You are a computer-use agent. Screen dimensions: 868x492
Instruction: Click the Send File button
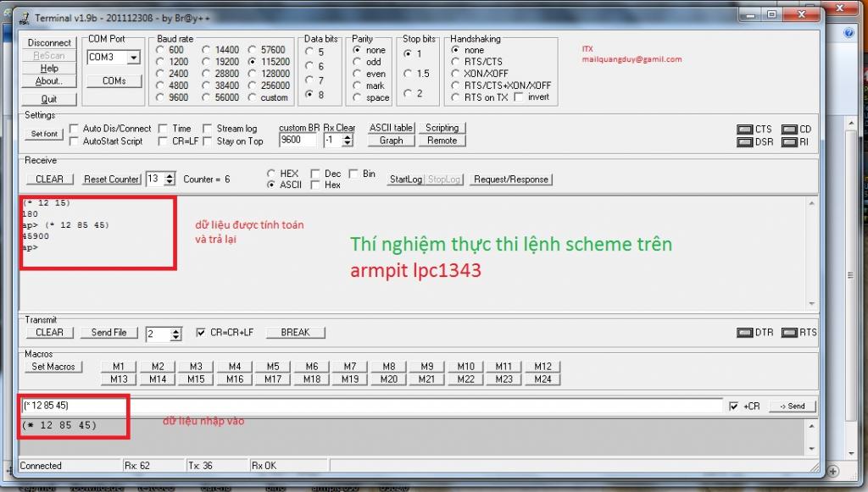[109, 332]
